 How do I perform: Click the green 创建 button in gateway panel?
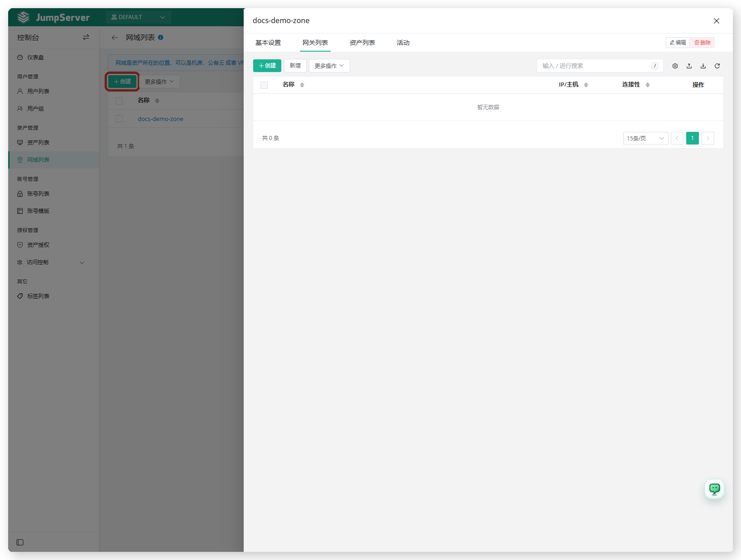tap(267, 66)
